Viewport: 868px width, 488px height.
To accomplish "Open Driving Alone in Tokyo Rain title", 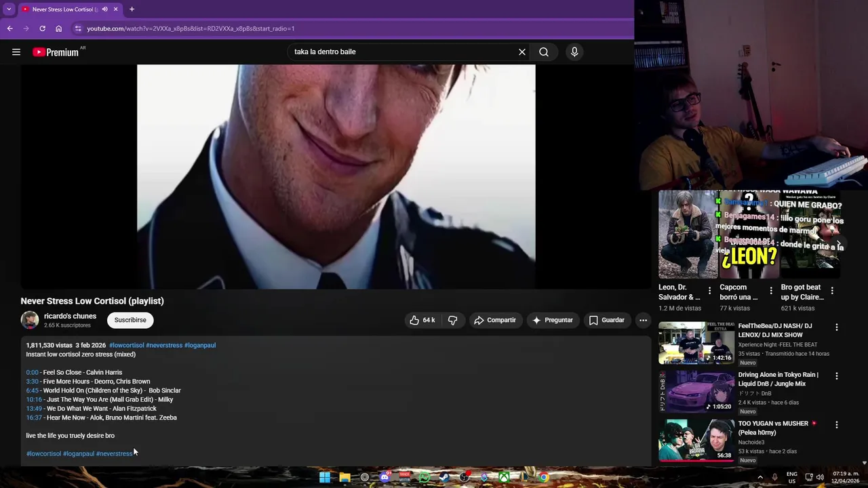I will click(x=778, y=380).
